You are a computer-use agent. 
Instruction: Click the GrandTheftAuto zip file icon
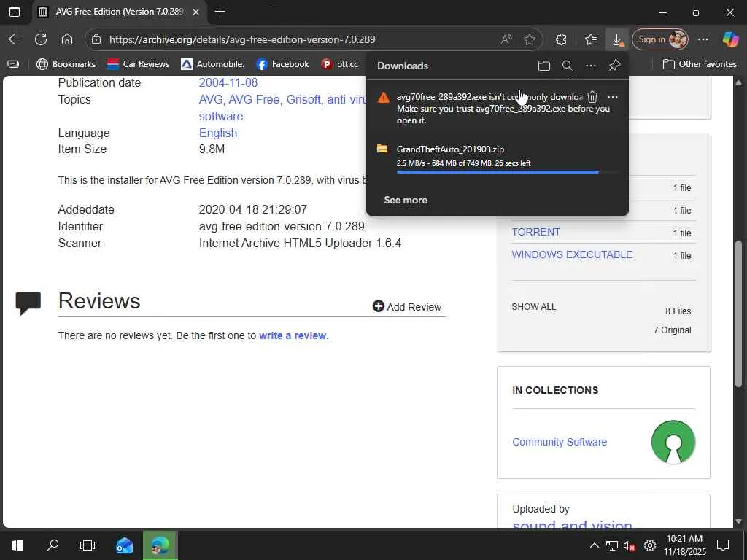pos(382,149)
